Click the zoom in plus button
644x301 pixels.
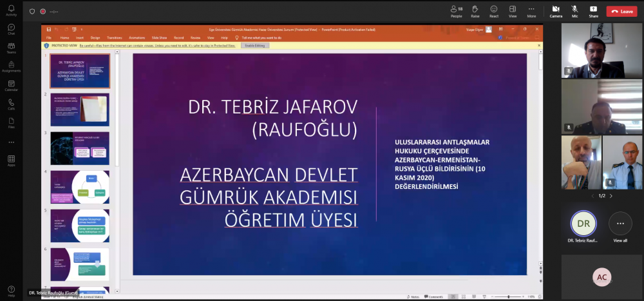[x=524, y=296]
